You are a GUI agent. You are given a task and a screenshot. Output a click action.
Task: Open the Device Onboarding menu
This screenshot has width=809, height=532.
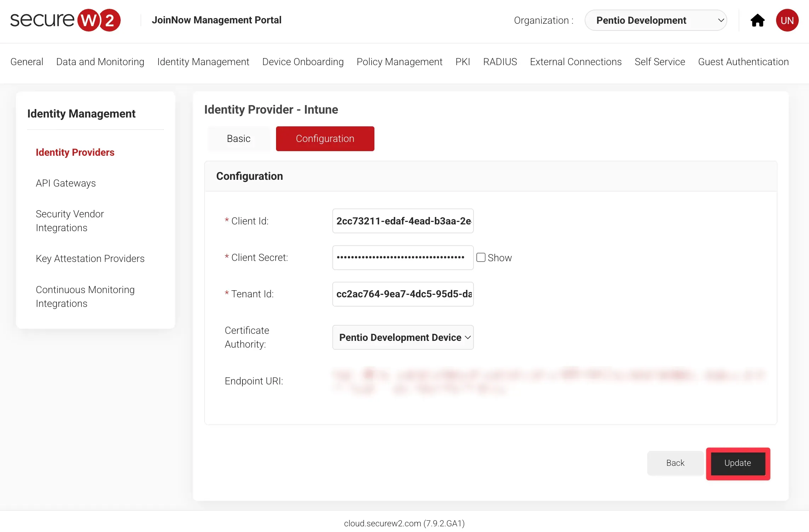coord(303,62)
